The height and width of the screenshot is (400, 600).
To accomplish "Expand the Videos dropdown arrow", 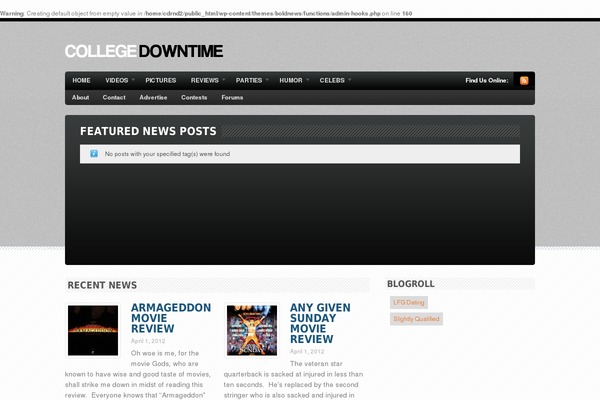I will click(133, 80).
